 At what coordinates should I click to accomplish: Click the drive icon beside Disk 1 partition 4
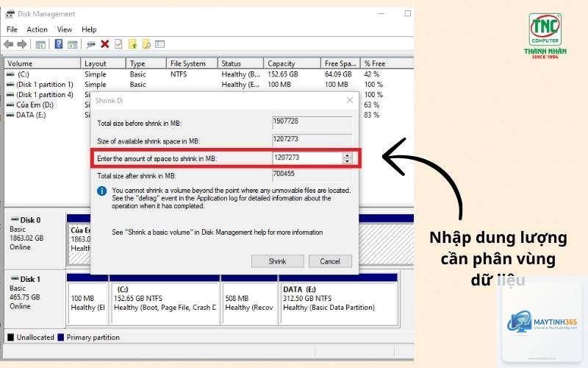10,95
